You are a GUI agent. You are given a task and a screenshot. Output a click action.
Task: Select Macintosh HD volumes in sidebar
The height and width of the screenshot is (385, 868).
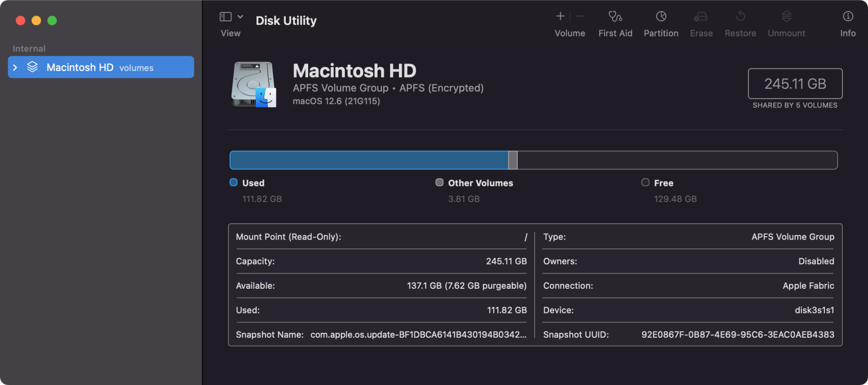coord(101,67)
